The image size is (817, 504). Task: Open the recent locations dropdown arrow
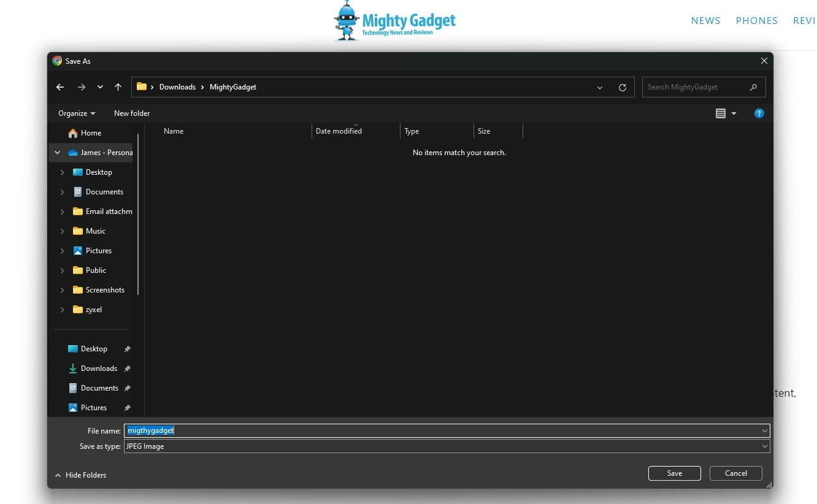(x=100, y=87)
